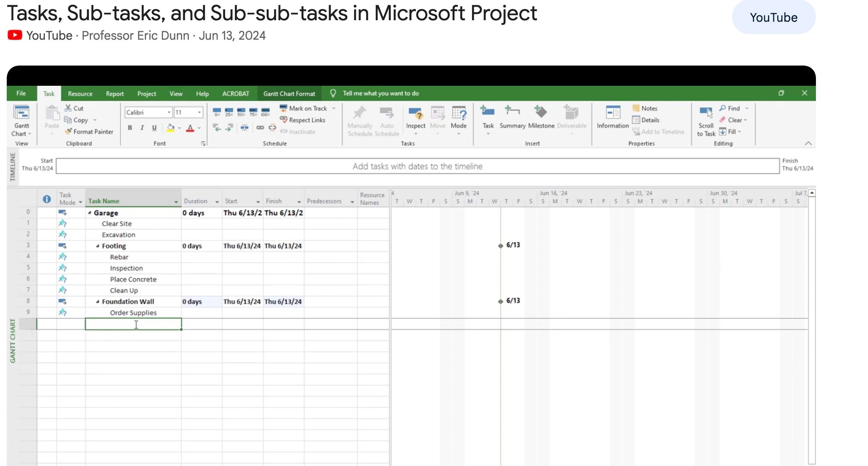Click the Split Task icon
Screen dimensions: 868x466
(x=245, y=128)
